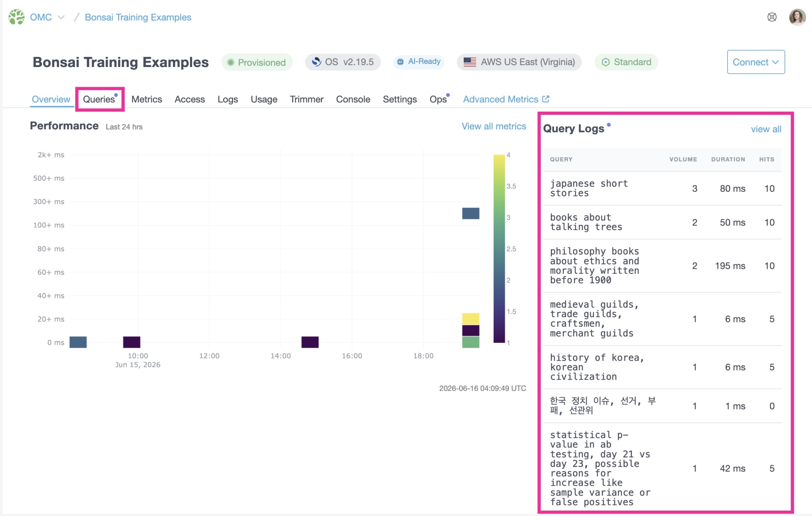
Task: Click the HITS column header
Action: click(x=767, y=159)
